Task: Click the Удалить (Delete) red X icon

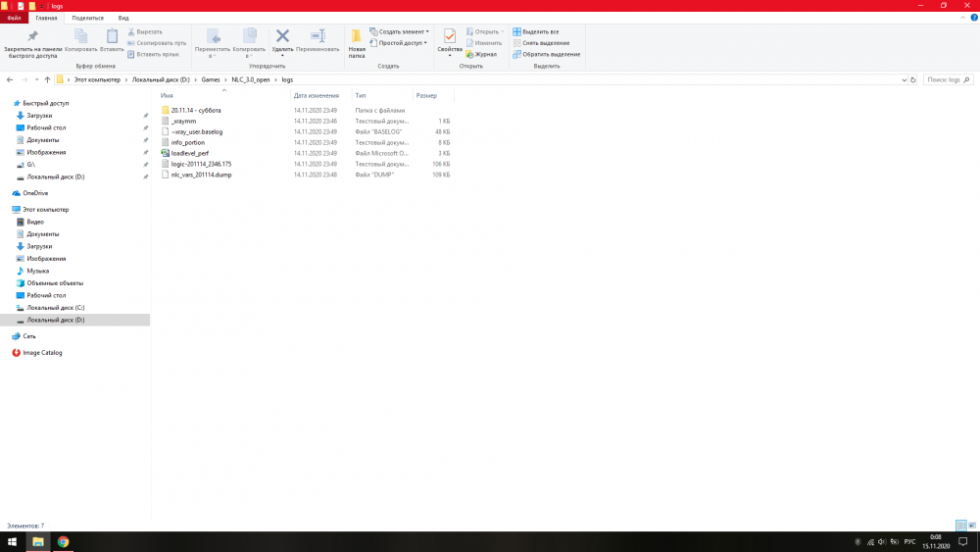Action: point(282,36)
